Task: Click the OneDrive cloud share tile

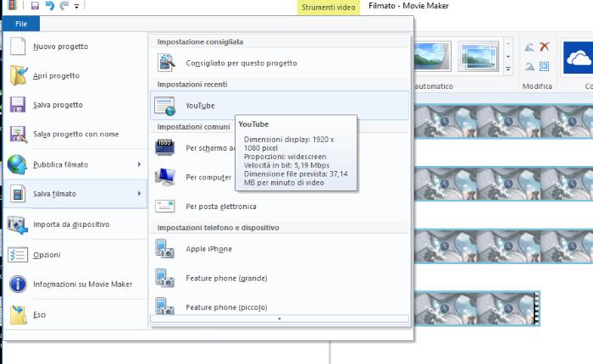Action: click(578, 56)
